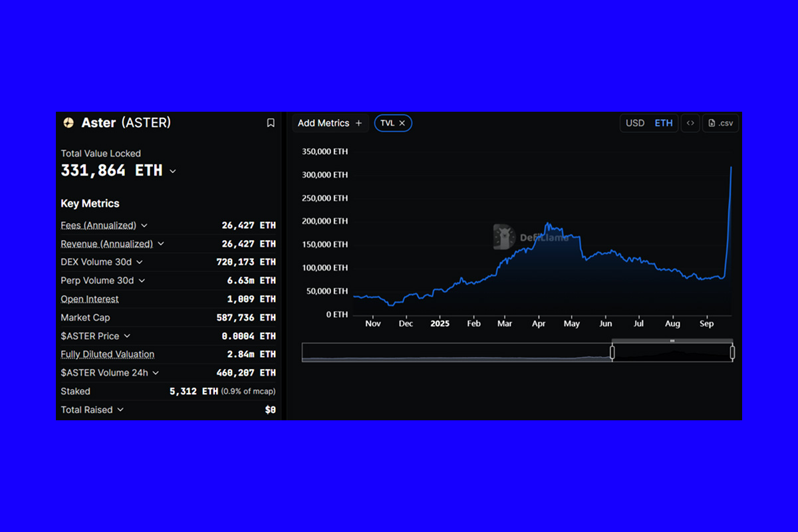Open the embed code icon button

[690, 123]
